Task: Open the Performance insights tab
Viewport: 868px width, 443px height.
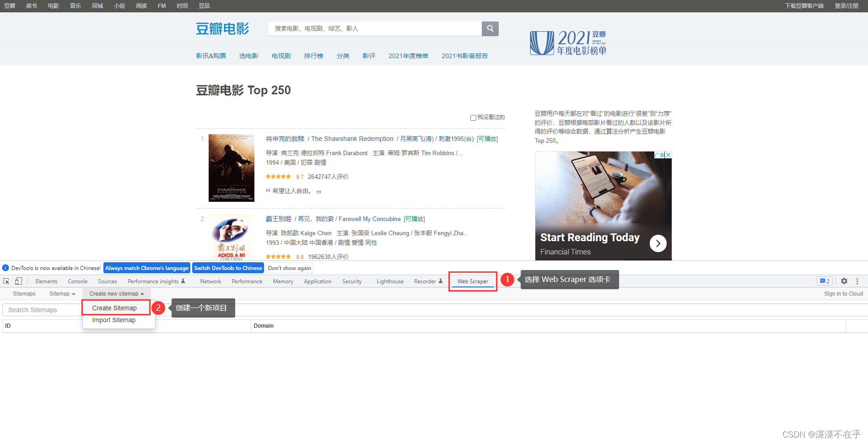Action: tap(156, 281)
